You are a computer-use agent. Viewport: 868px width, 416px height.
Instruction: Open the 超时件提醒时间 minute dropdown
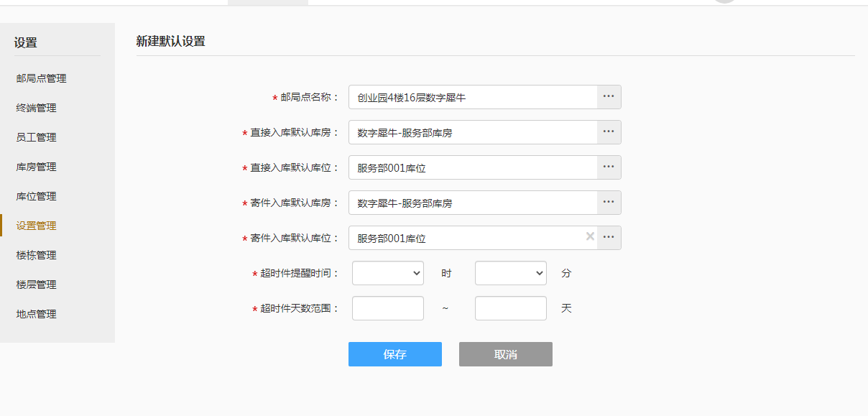coord(511,273)
